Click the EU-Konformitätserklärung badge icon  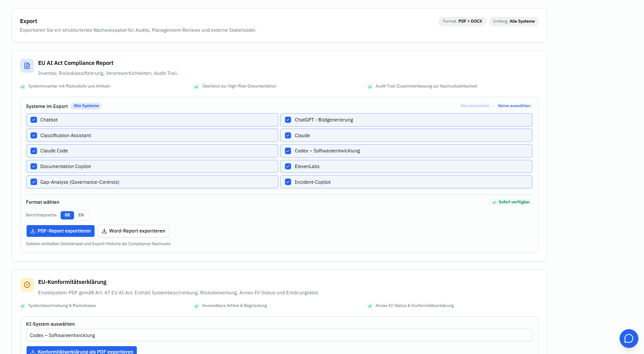(x=27, y=285)
